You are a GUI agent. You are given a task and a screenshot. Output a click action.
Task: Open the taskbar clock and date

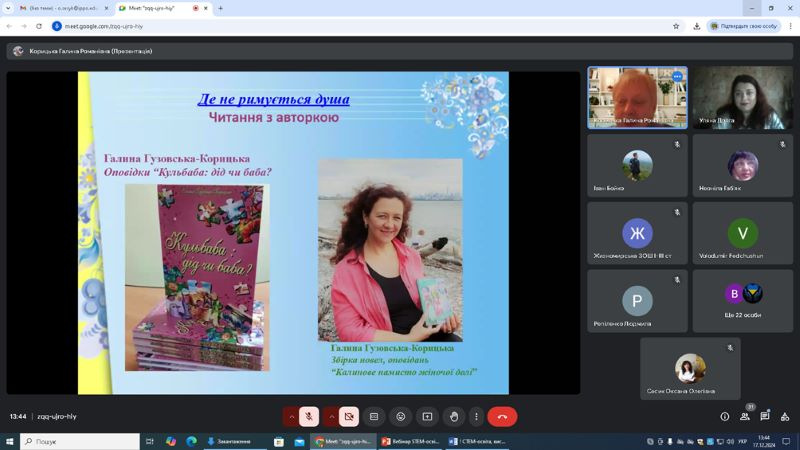click(x=764, y=441)
